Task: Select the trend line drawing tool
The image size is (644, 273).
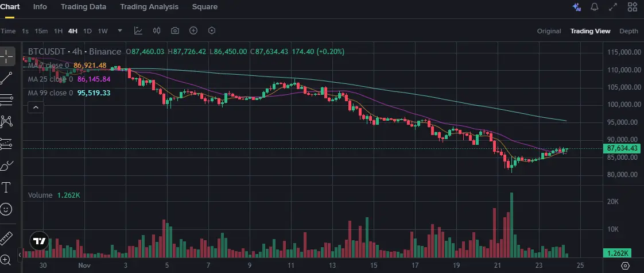Action: coord(7,78)
